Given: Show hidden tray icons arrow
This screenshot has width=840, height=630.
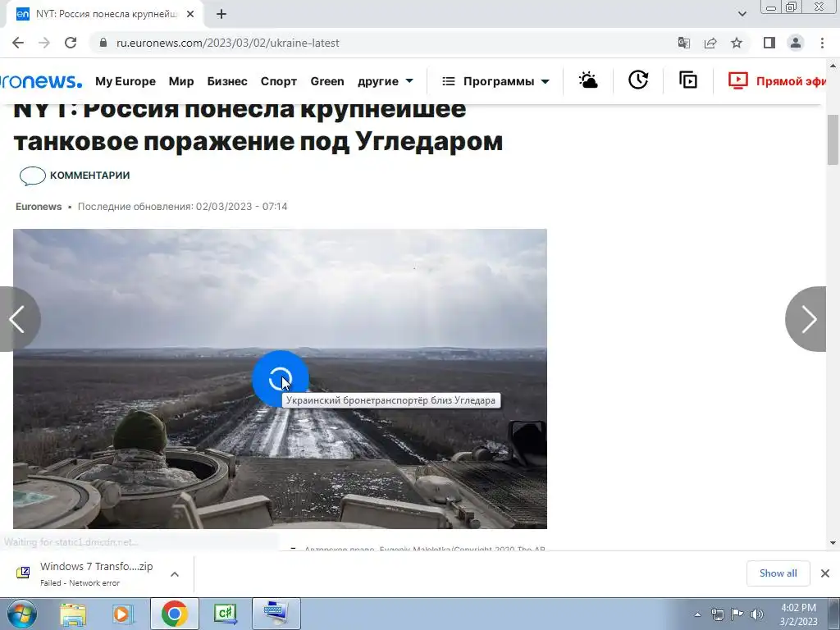Looking at the screenshot, I should (697, 614).
